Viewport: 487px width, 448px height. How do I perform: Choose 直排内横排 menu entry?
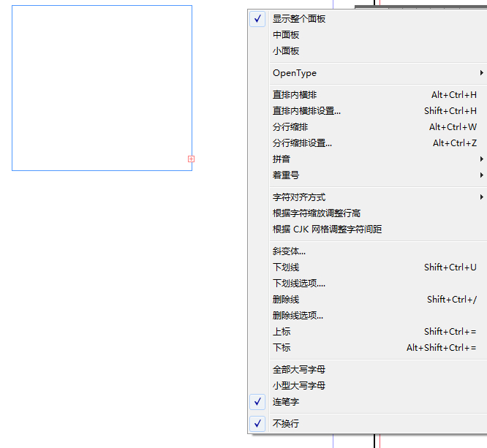click(368, 95)
